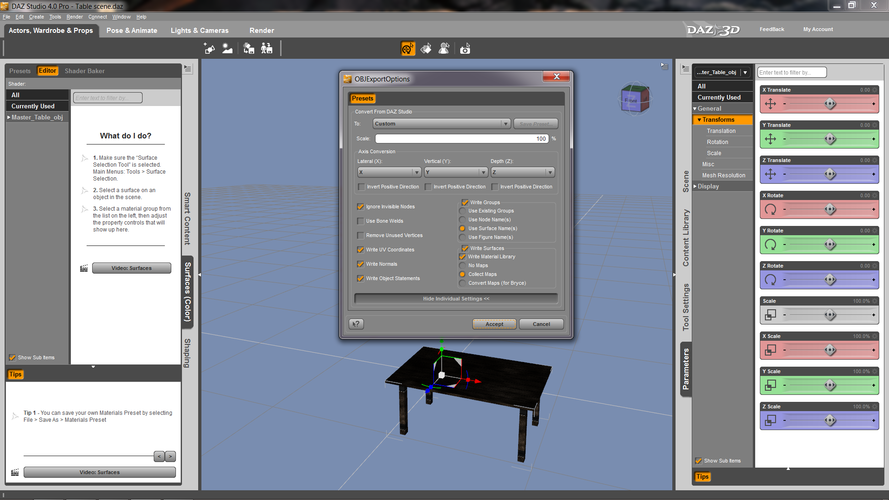Viewport: 889px width, 500px height.
Task: Toggle Write Material Library checkbox
Action: (463, 257)
